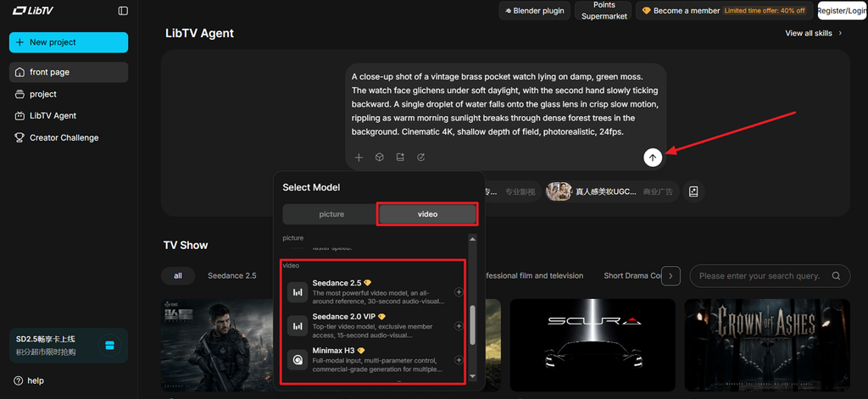
Task: Open the black sports car thumbnail
Action: [593, 346]
